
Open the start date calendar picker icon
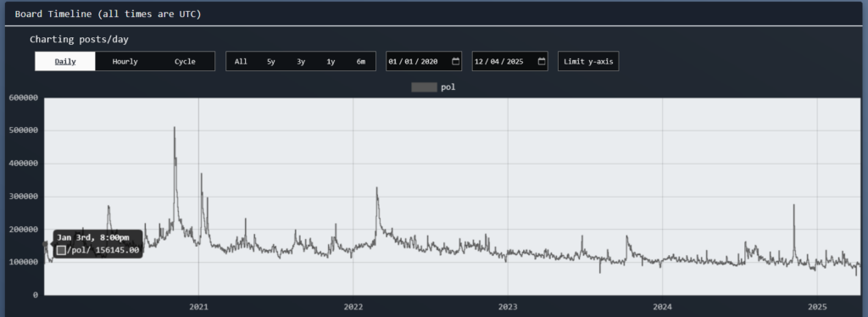tap(455, 61)
